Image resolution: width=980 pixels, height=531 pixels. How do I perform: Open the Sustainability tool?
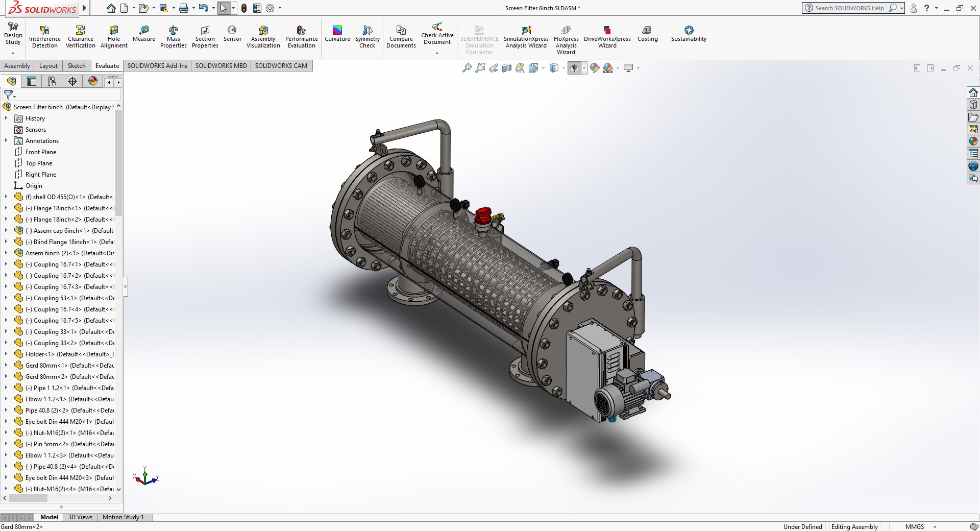(x=689, y=34)
